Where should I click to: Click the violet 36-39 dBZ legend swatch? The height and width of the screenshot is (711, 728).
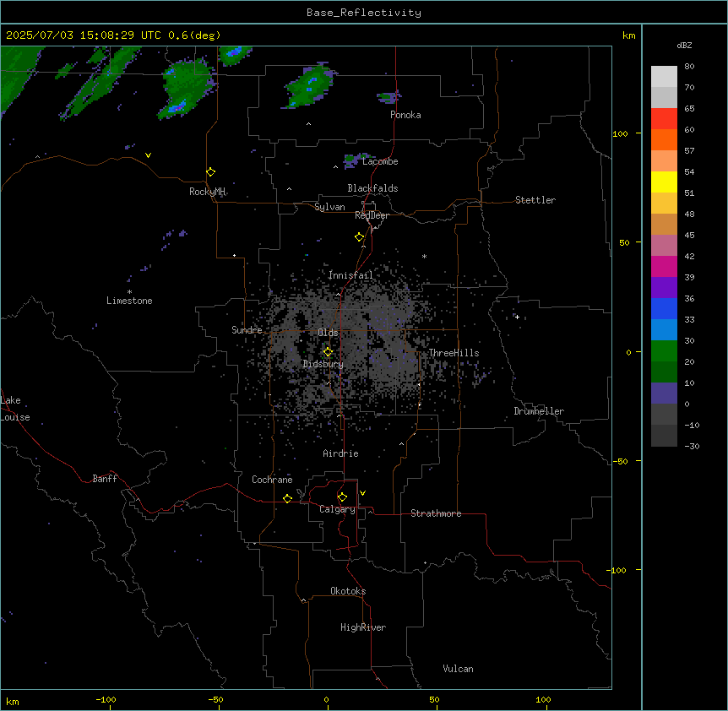664,288
